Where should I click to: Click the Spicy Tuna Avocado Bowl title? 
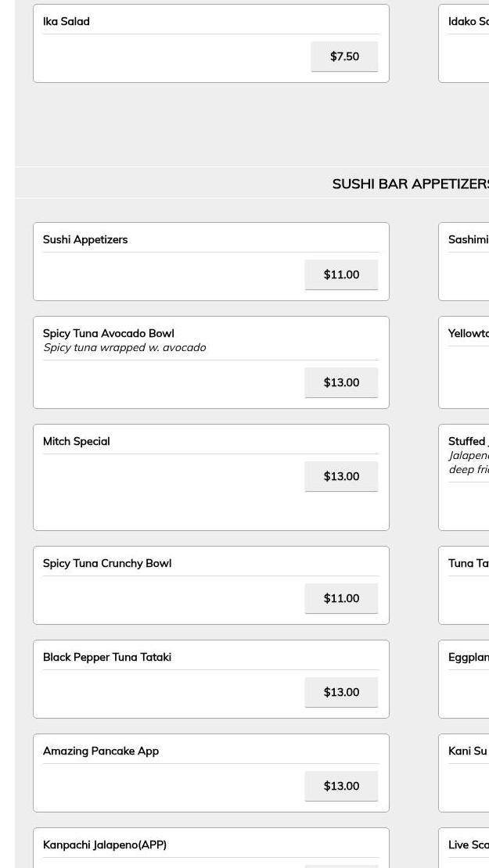click(x=109, y=334)
